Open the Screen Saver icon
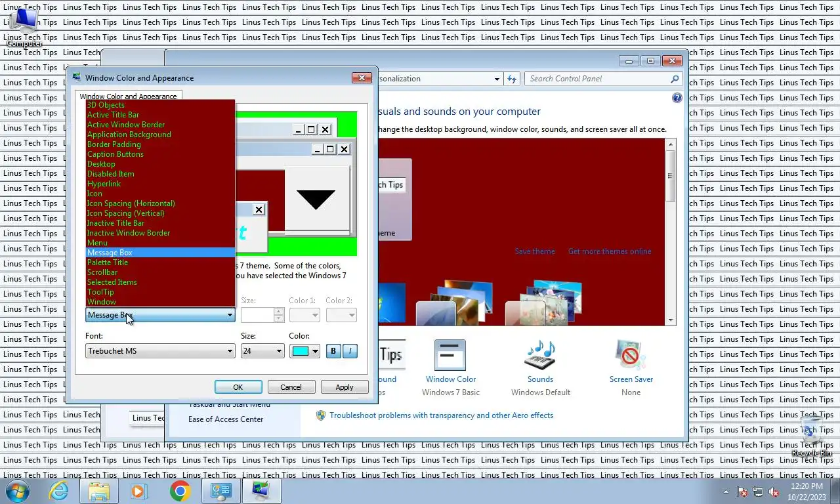840x504 pixels. [x=631, y=356]
